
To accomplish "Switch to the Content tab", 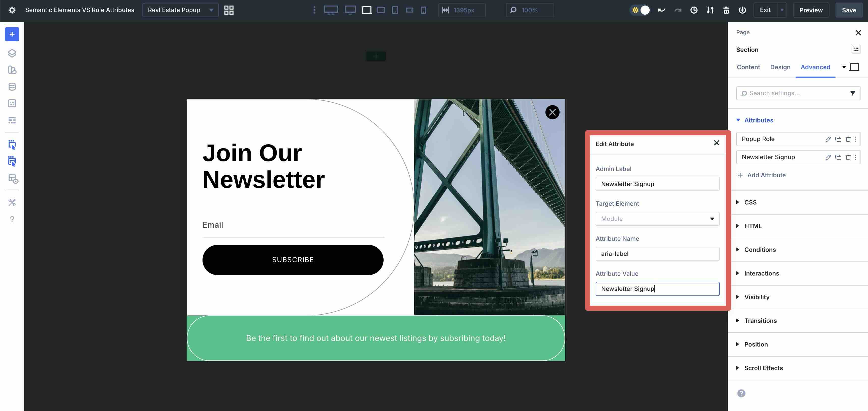I will [x=748, y=67].
